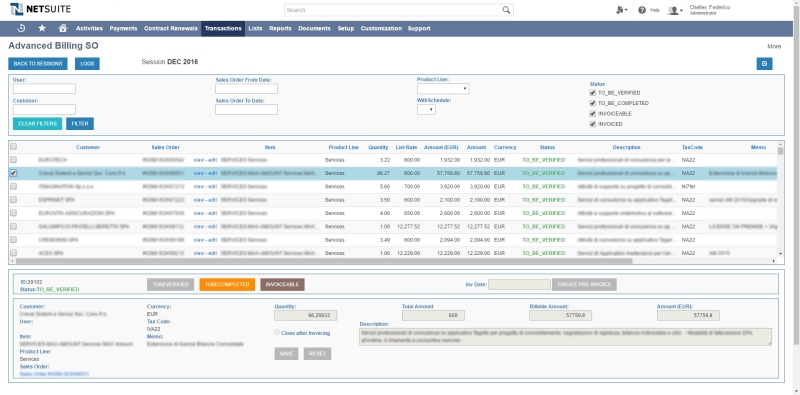Click the NI7ter TaxCode cell
Screen dimensions: 800x395
click(x=689, y=186)
